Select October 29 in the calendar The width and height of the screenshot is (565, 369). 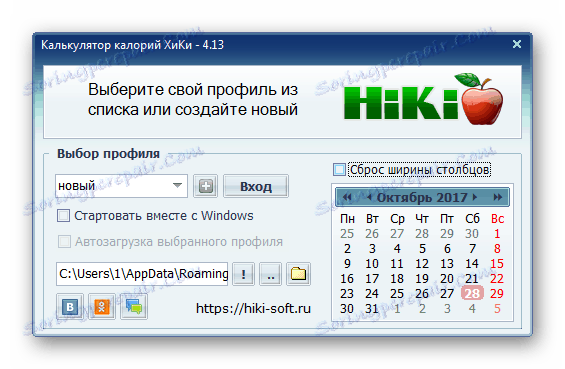click(x=497, y=293)
